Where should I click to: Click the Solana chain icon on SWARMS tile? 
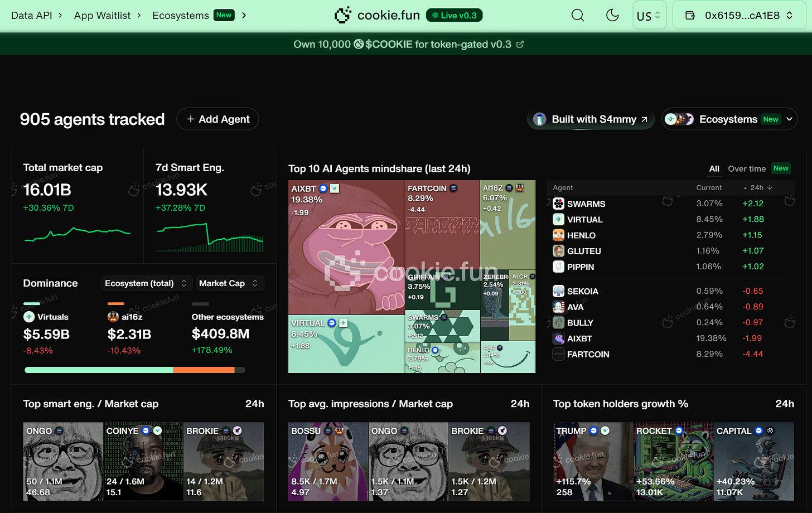444,317
